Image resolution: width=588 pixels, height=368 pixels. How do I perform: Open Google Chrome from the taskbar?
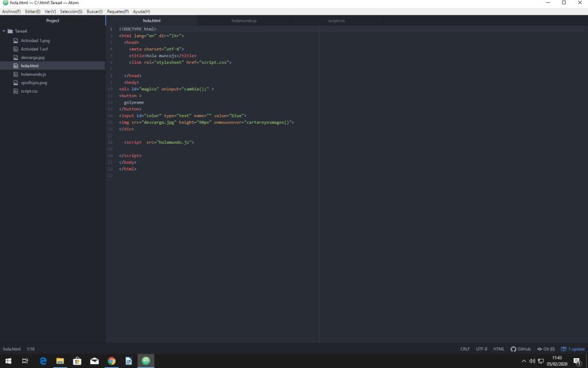[111, 361]
